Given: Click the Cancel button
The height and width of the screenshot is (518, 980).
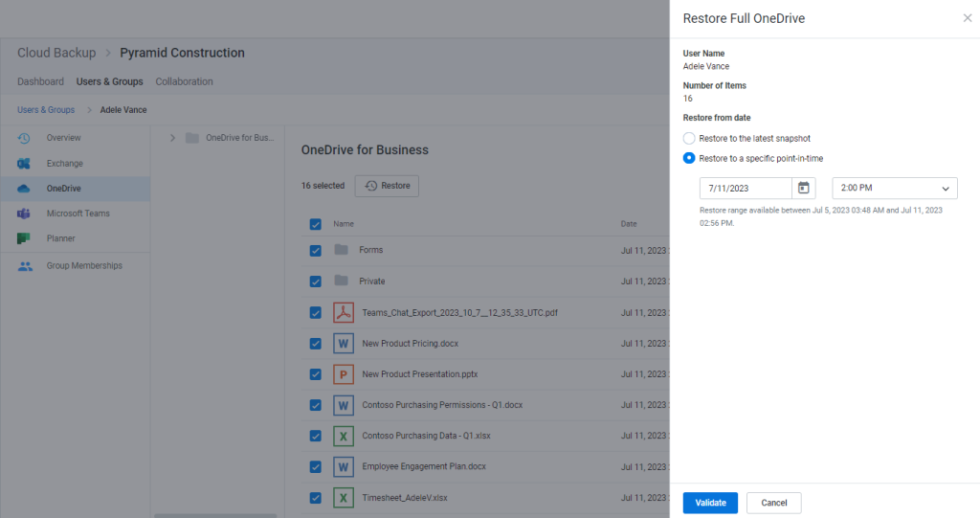Looking at the screenshot, I should point(773,503).
